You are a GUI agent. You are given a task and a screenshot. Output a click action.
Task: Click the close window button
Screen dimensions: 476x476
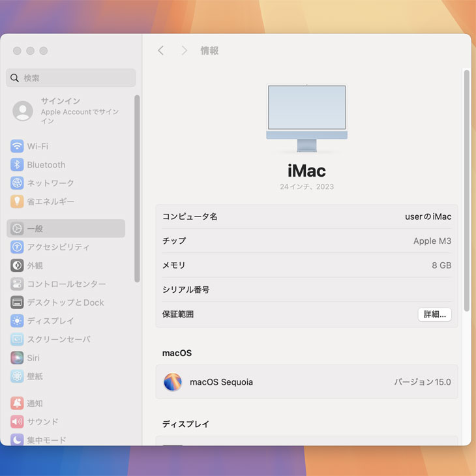coord(17,51)
